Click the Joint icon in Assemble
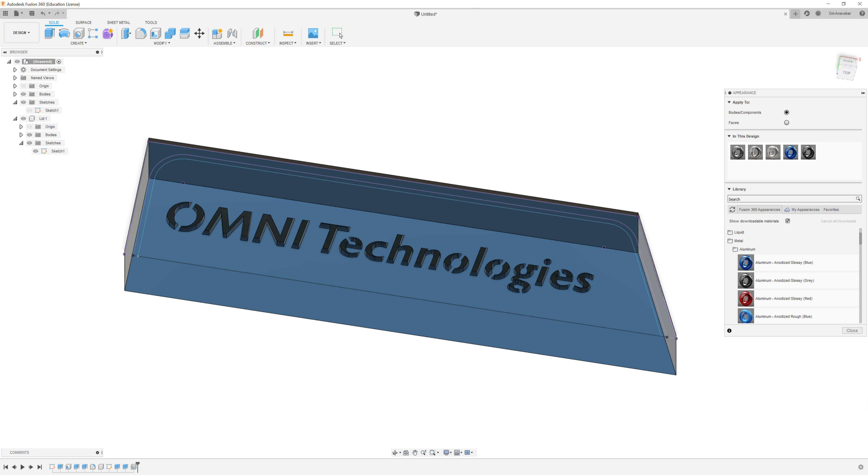The height and width of the screenshot is (475, 868). (x=232, y=33)
